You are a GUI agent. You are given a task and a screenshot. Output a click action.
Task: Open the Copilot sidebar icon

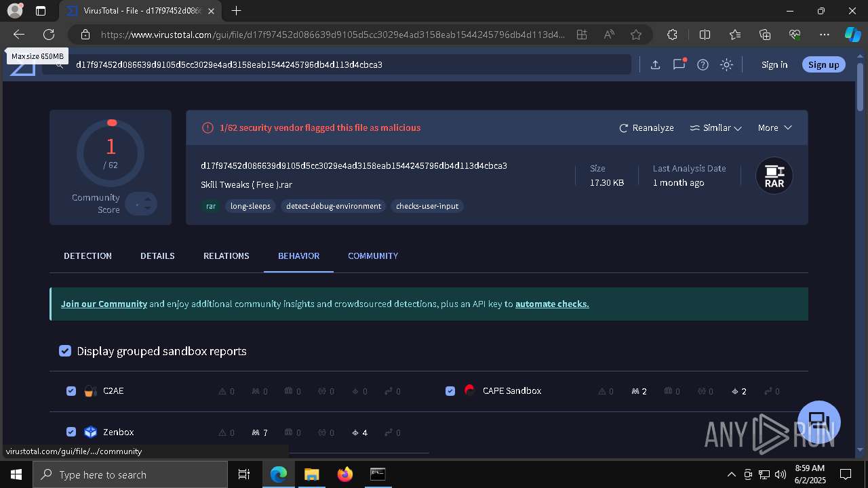pos(852,35)
